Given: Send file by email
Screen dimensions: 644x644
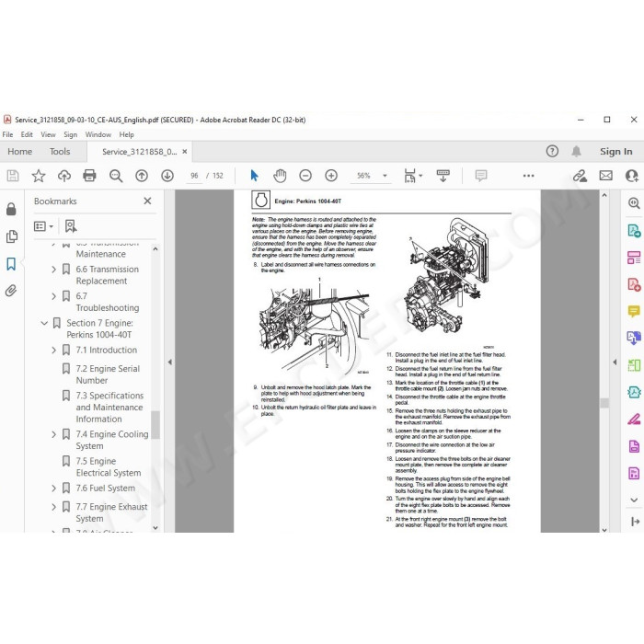Looking at the screenshot, I should (x=605, y=176).
